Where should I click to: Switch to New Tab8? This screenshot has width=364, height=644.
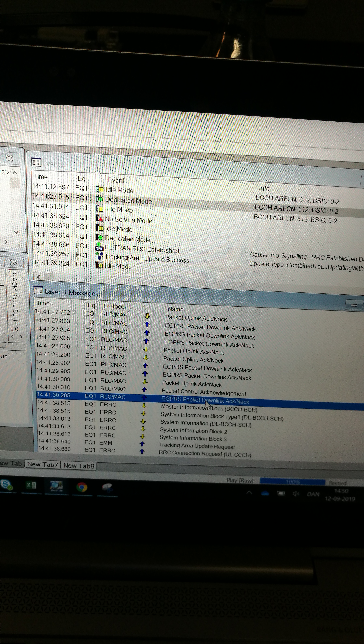79,465
